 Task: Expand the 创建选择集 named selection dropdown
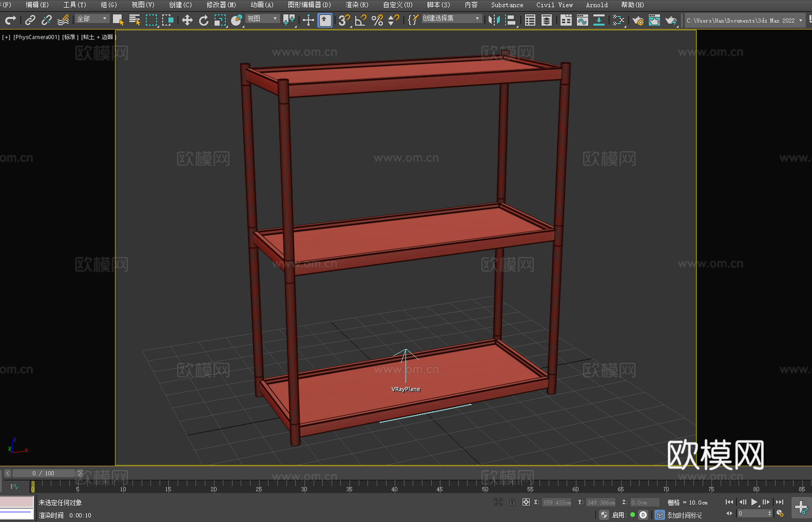(x=452, y=18)
